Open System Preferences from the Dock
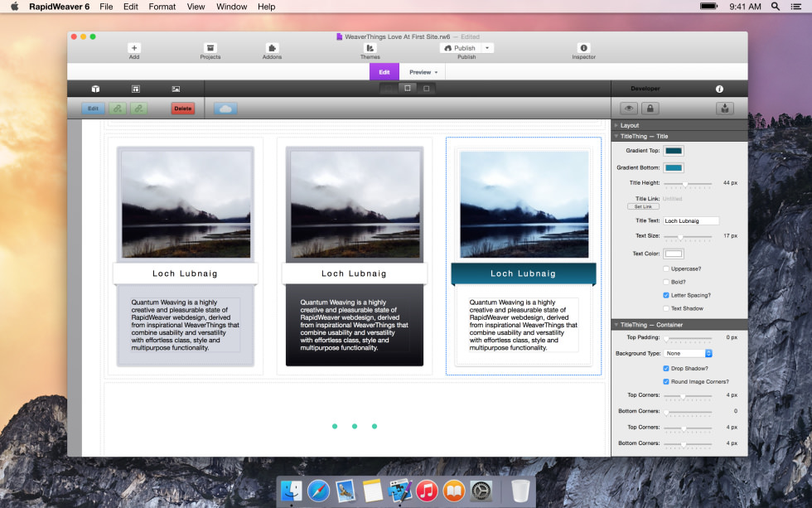The height and width of the screenshot is (508, 812). click(x=481, y=491)
